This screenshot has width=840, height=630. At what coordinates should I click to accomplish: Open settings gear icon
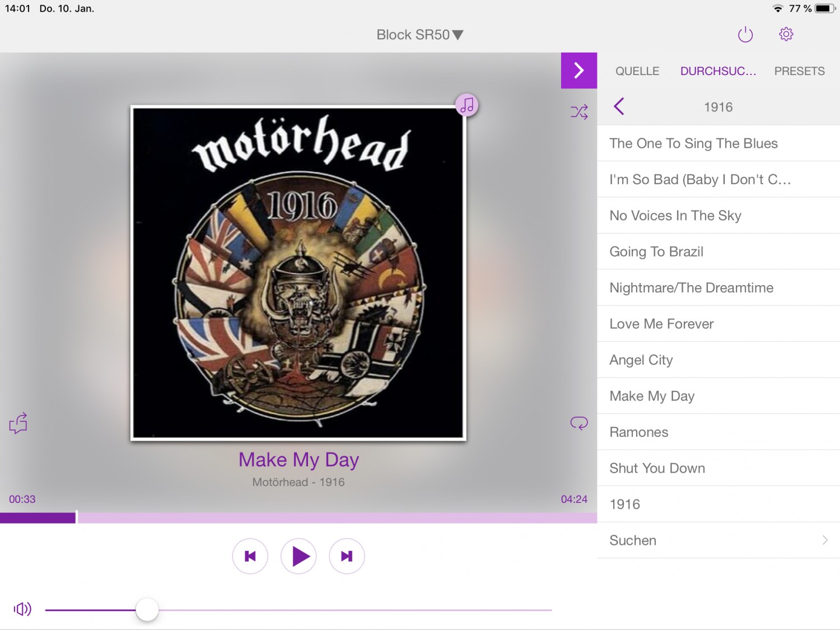pyautogui.click(x=786, y=34)
